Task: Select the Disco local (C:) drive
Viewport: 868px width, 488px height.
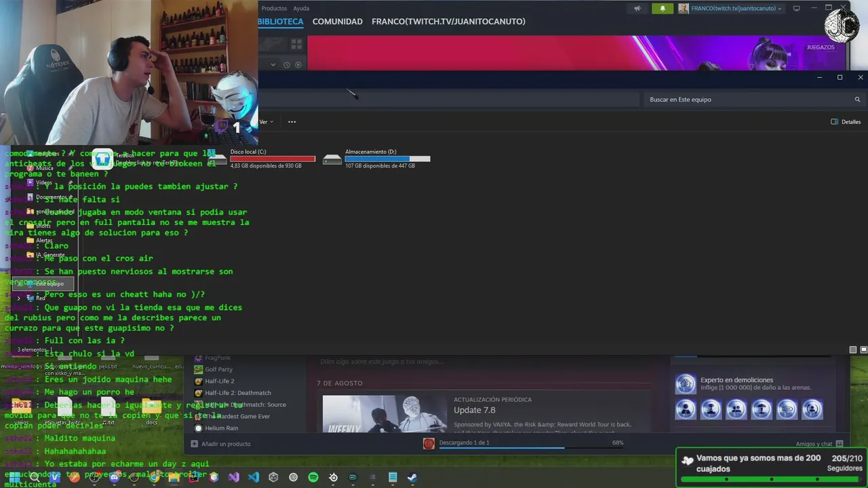Action: (262, 159)
